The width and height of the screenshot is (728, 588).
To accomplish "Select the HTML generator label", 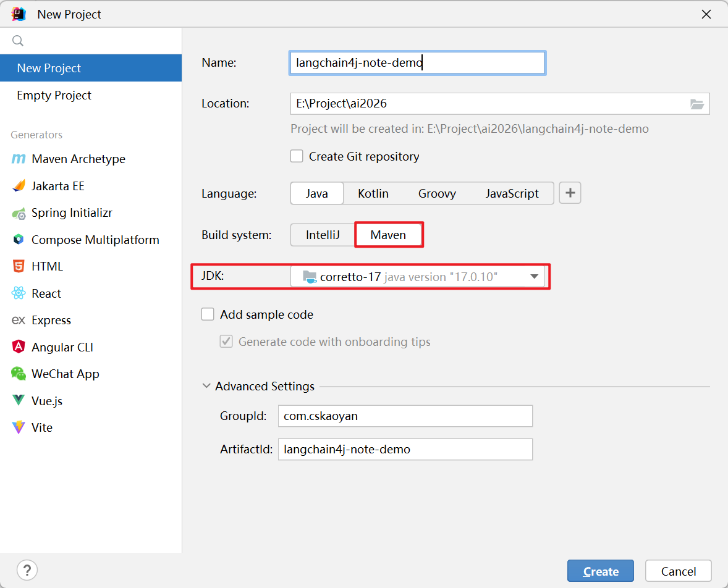I will pos(47,266).
